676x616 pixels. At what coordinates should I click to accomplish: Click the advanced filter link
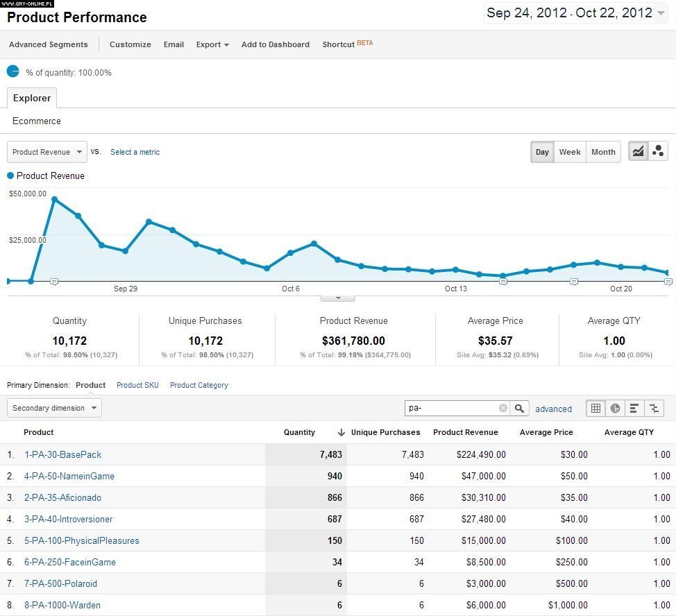coord(553,409)
